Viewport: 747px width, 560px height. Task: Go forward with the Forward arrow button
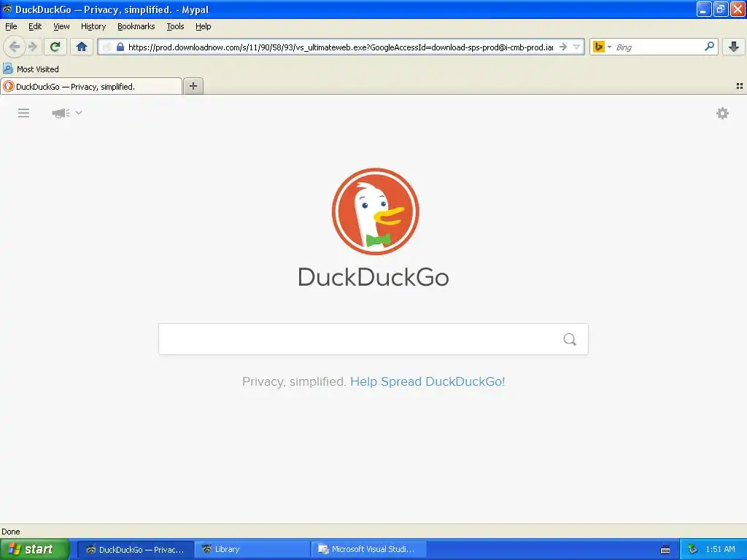coord(33,47)
